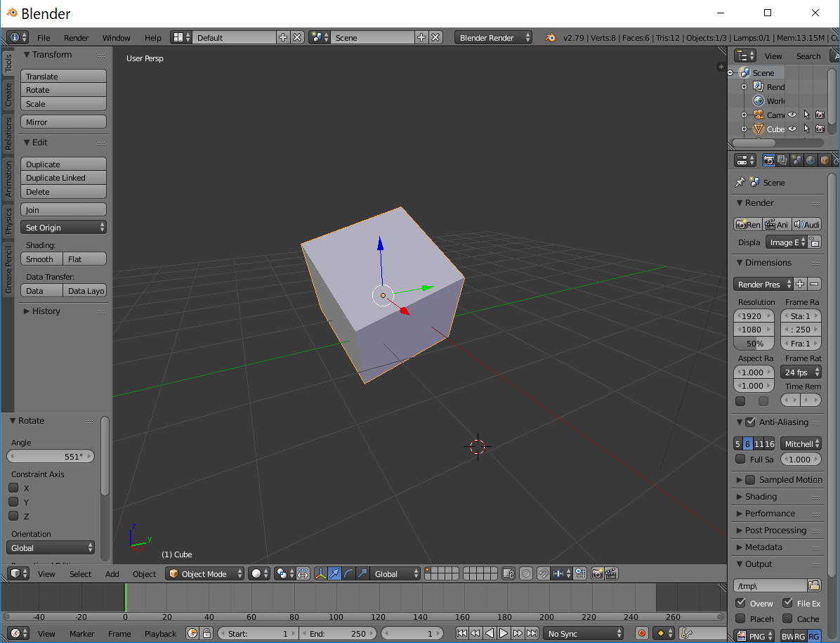Select the Render properties tab camera icon
The height and width of the screenshot is (643, 840).
[x=769, y=160]
